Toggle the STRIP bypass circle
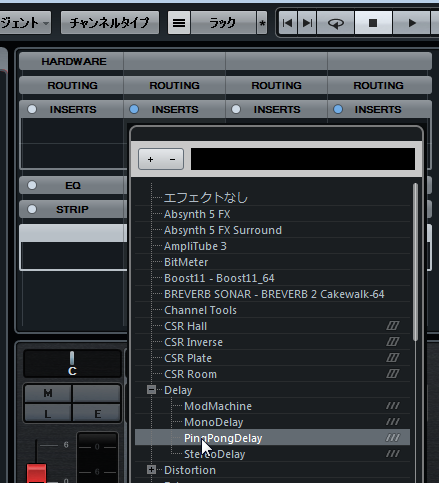Screen dimensions: 439x483 32,209
